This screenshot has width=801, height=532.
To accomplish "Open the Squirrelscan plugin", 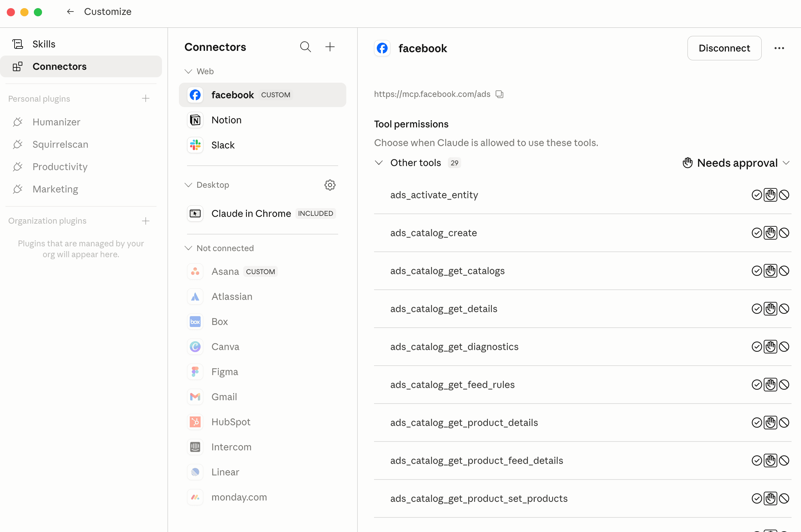I will click(81, 145).
